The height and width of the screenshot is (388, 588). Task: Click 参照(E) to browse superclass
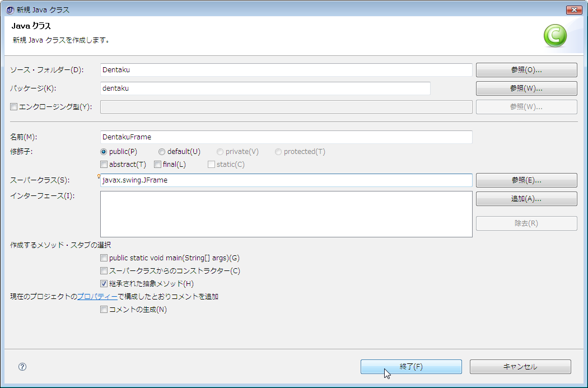pos(526,180)
